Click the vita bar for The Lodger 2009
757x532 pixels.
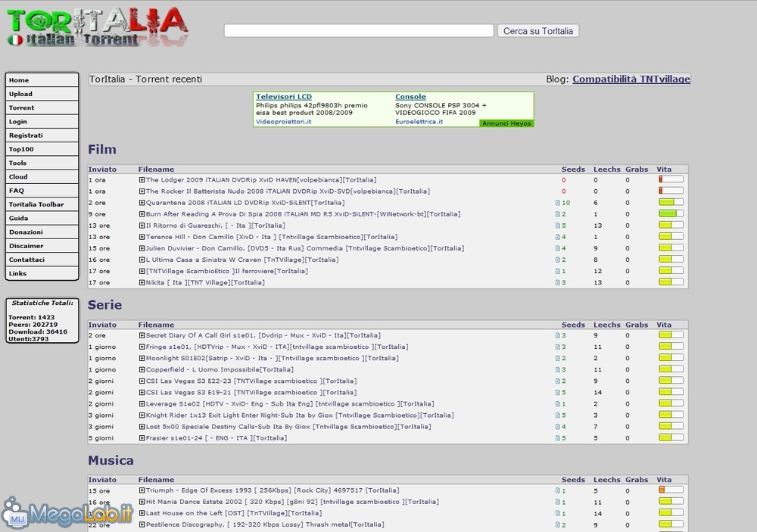click(x=671, y=179)
